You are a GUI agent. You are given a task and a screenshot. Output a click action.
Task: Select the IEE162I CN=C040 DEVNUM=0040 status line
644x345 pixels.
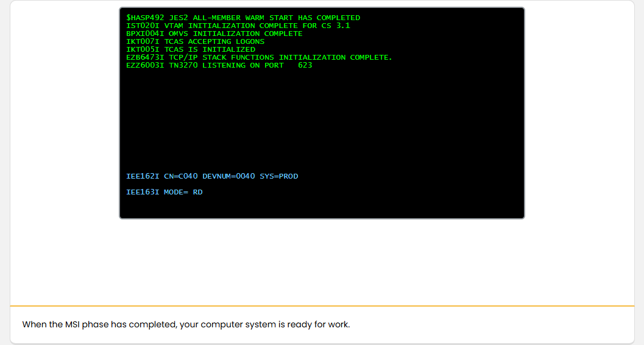(213, 176)
